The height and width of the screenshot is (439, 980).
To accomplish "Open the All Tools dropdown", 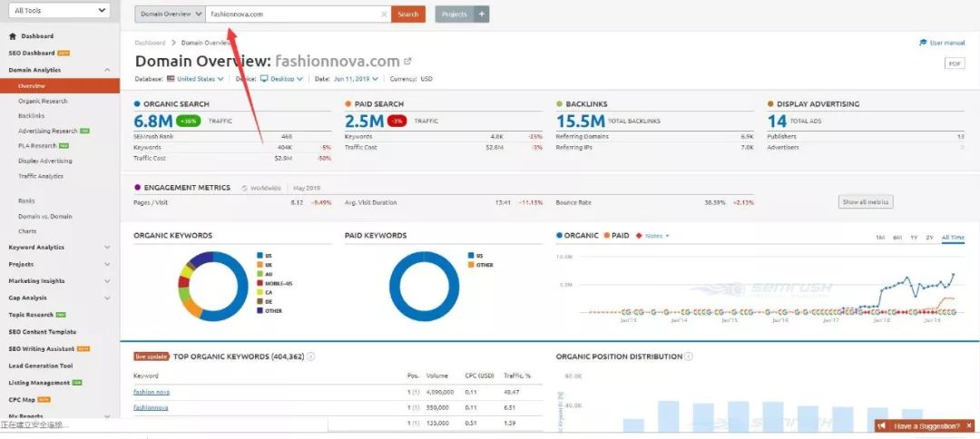I will tap(59, 11).
